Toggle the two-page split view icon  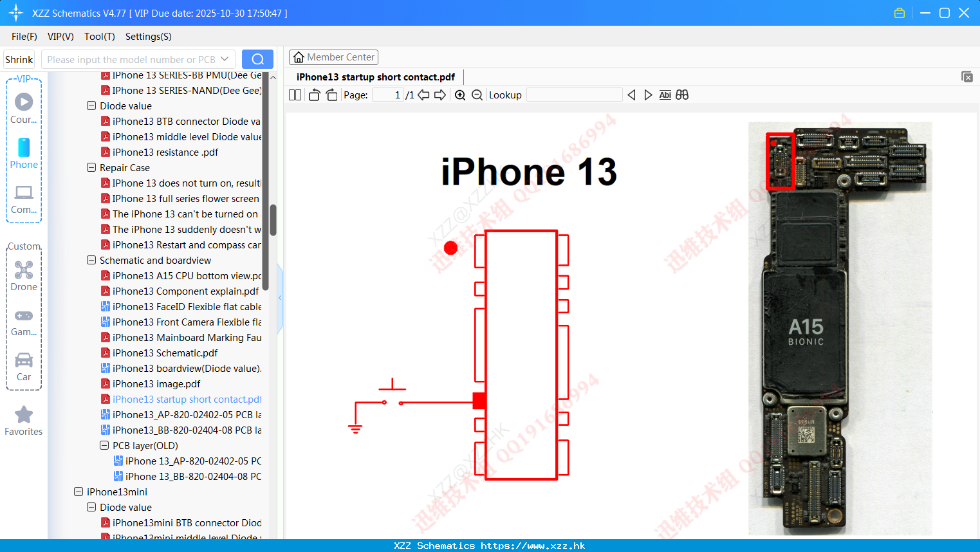[x=295, y=95]
